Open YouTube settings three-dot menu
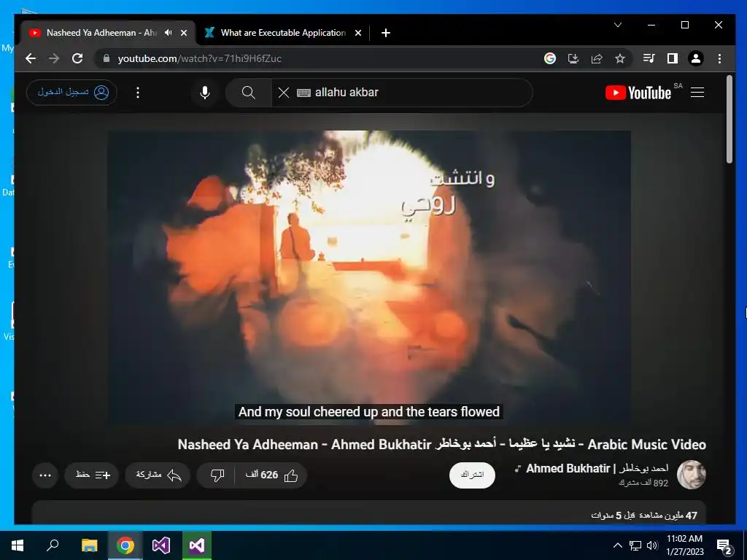Image resolution: width=747 pixels, height=560 pixels. tap(138, 93)
